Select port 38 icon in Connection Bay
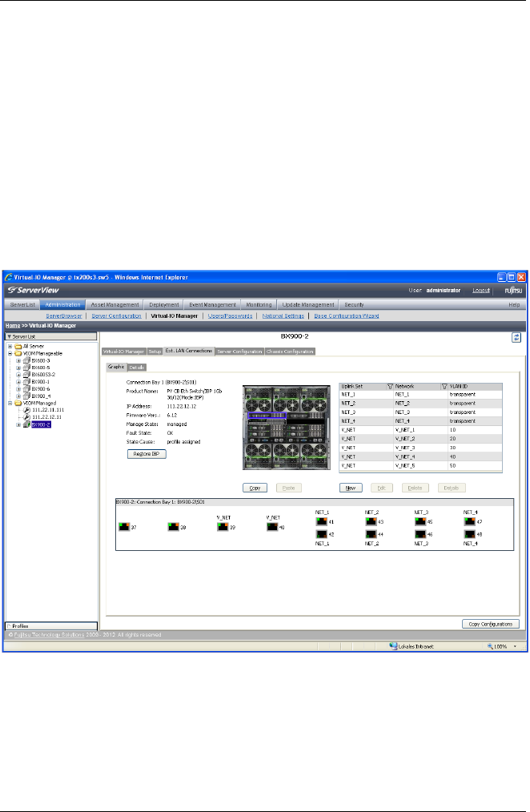Viewport: 530px width, 812px height. (174, 527)
